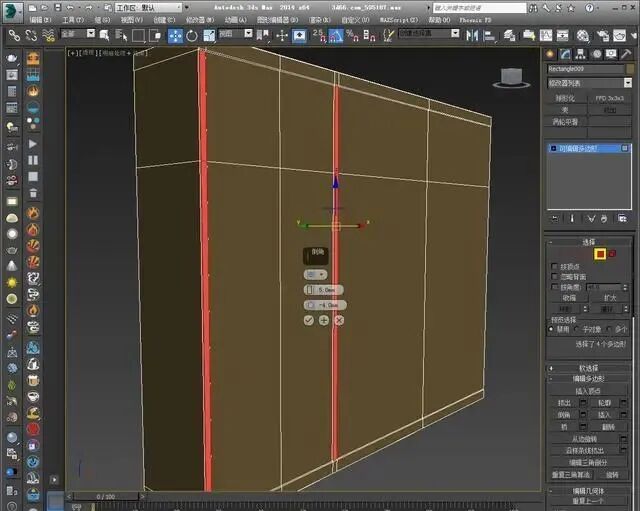Toggle the 忽略背面 (Ignore Backfacing) checkbox
The image size is (640, 511).
coord(554,276)
